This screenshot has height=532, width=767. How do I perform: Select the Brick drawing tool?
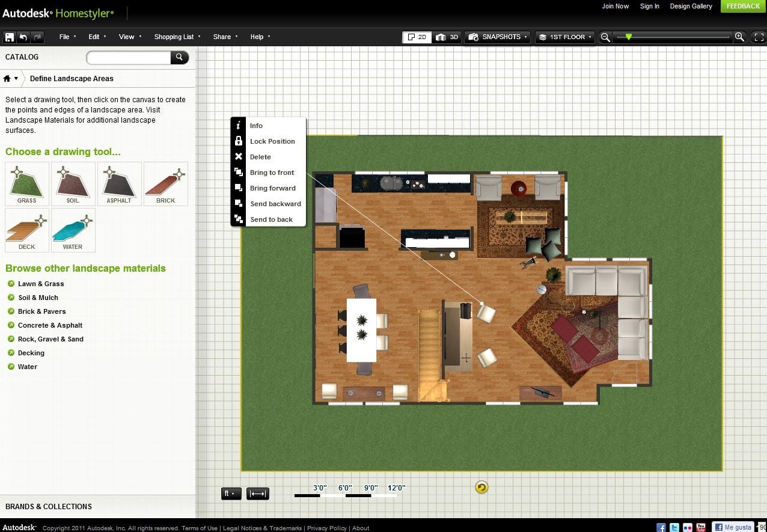coord(165,184)
